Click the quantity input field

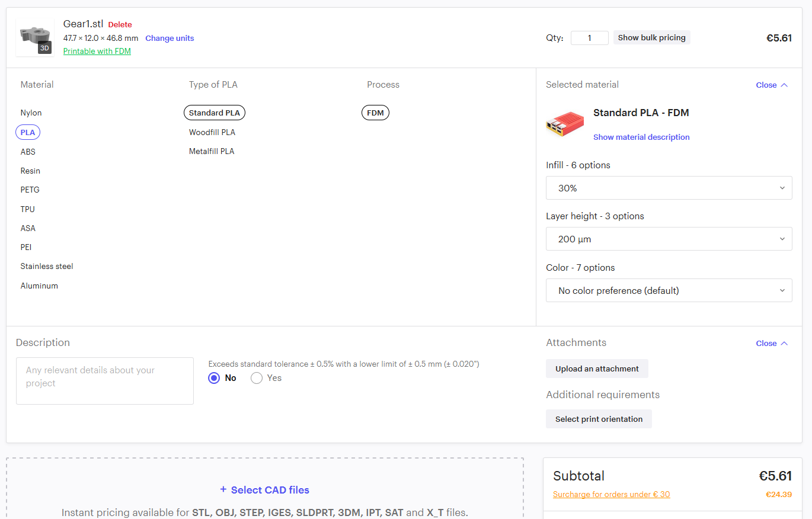click(x=589, y=37)
